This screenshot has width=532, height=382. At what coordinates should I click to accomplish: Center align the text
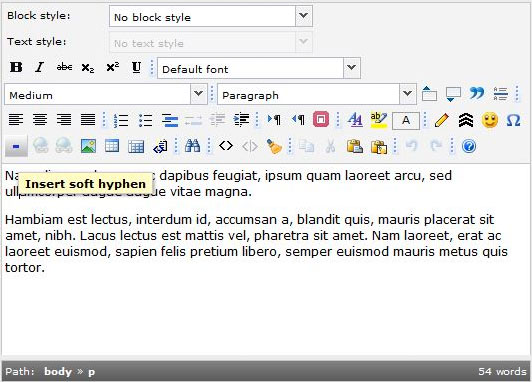[40, 120]
